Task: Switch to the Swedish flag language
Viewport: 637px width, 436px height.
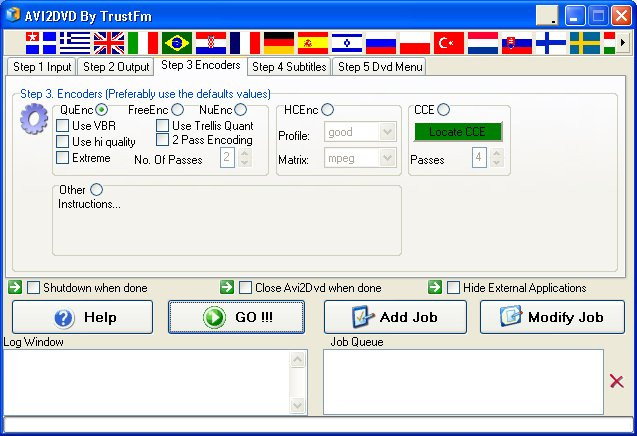Action: coord(585,43)
